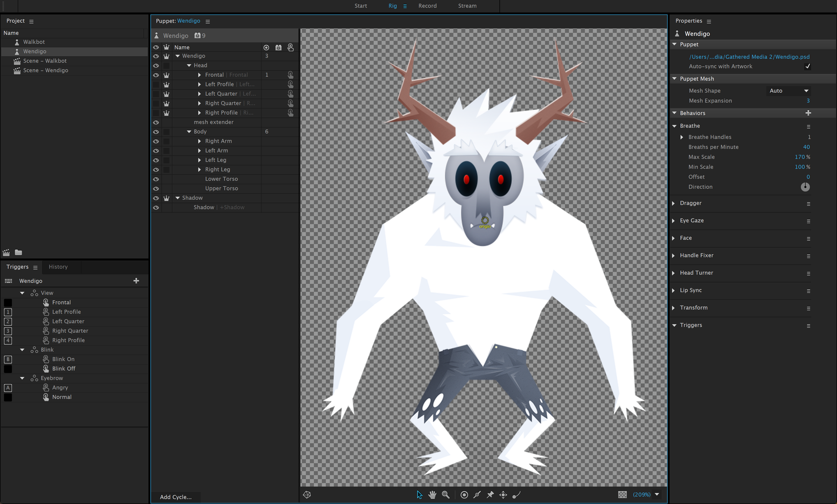The width and height of the screenshot is (837, 504).
Task: Click Mesh Expansion value 3
Action: coord(808,101)
